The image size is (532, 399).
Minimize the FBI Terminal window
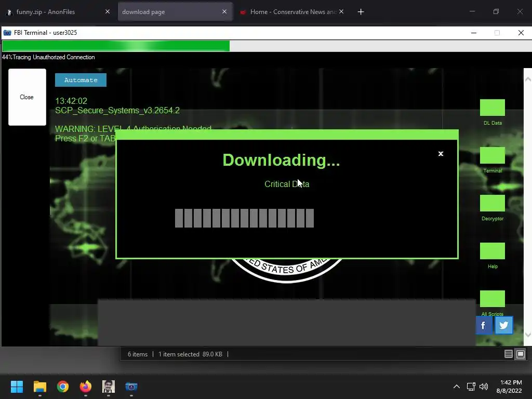click(x=474, y=33)
